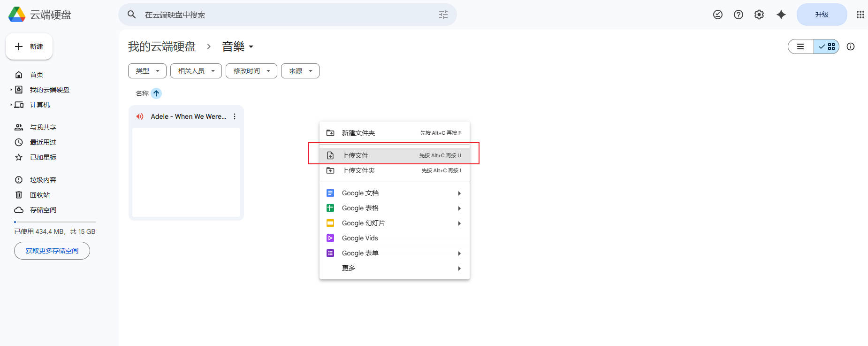Focus the 在云端硬盘中搜索 search field
The image size is (868, 346).
288,15
